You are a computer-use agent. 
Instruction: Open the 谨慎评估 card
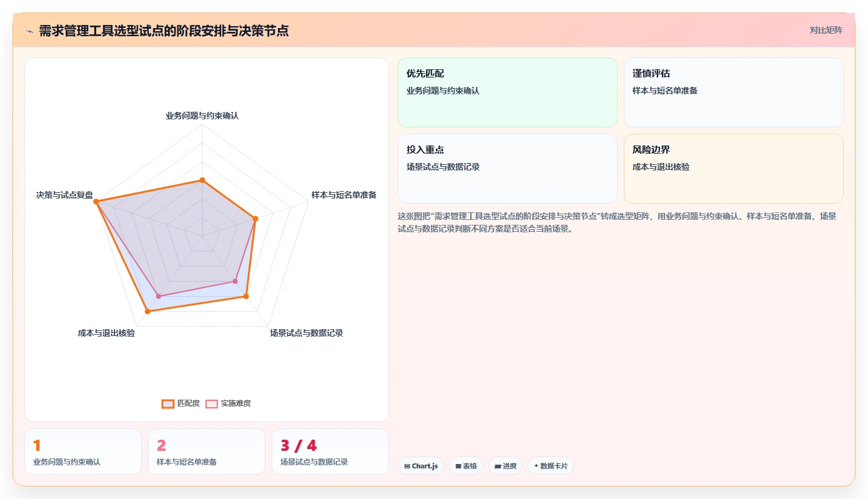click(733, 92)
